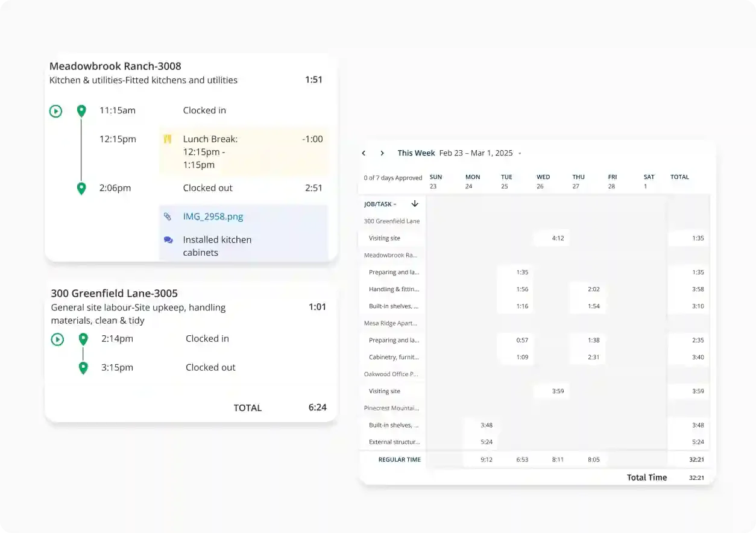Click the 3:40 total for Cabinetry row
This screenshot has height=533, width=756.
pos(698,357)
